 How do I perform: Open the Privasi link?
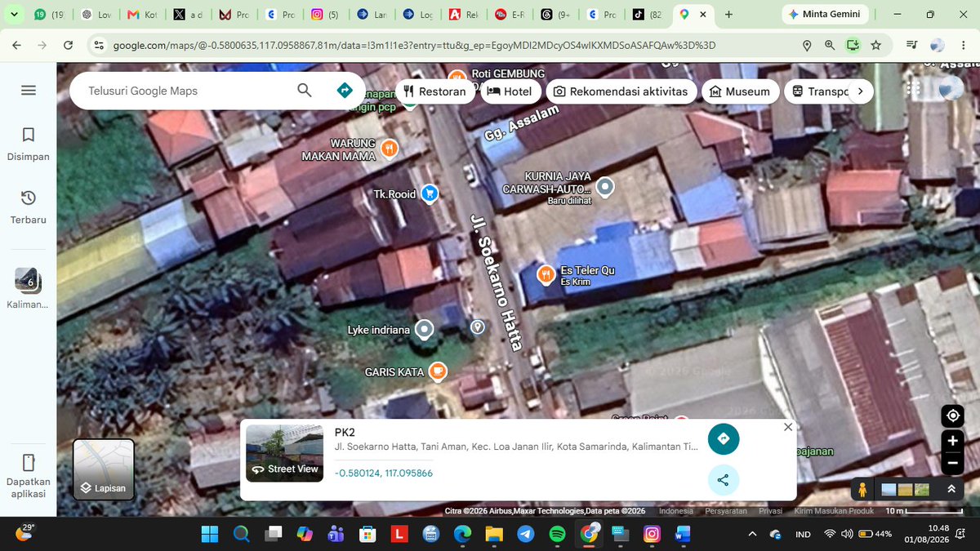tap(770, 511)
